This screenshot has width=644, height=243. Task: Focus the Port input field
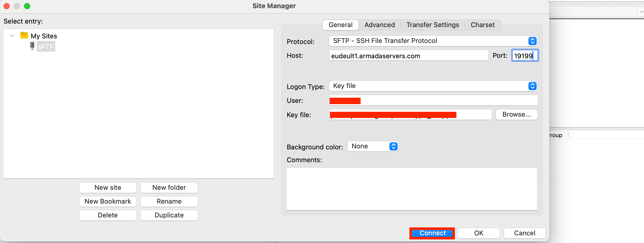525,56
